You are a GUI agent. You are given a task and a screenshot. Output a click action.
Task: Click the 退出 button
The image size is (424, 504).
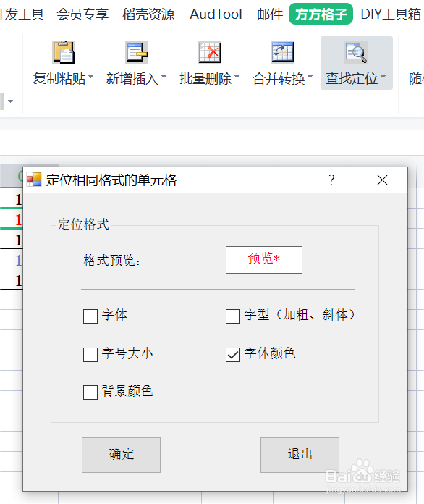[x=300, y=455]
